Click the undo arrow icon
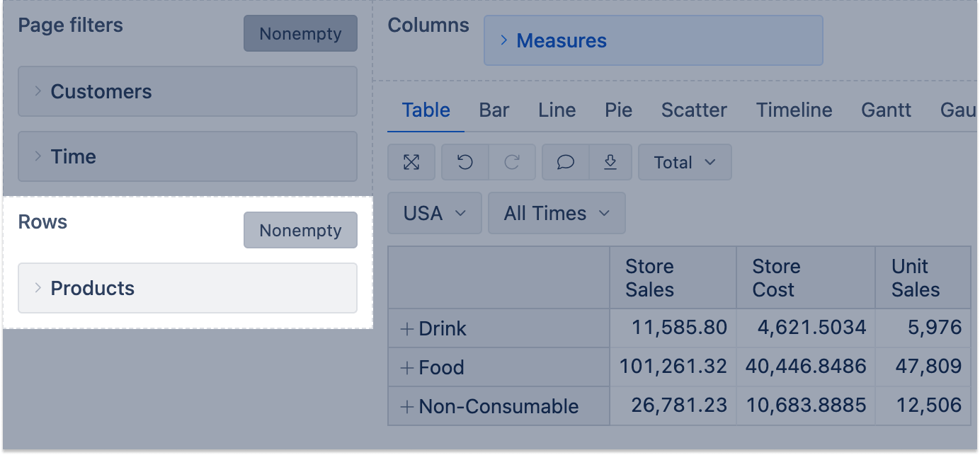The width and height of the screenshot is (980, 455). point(465,163)
